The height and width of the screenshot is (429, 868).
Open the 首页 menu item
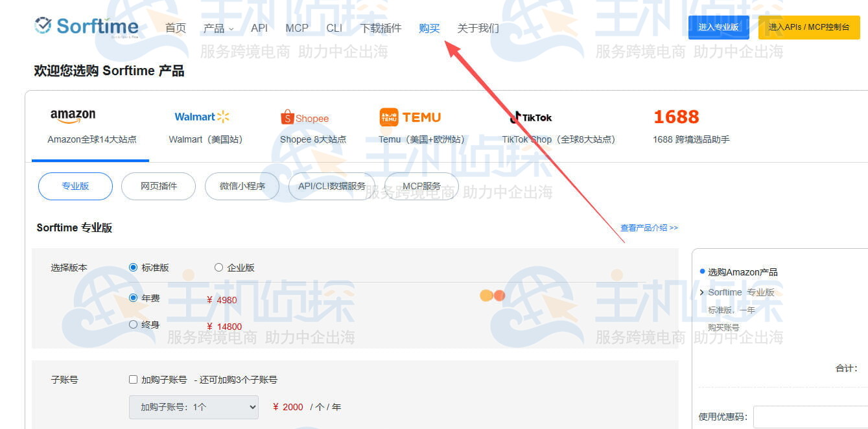click(176, 28)
